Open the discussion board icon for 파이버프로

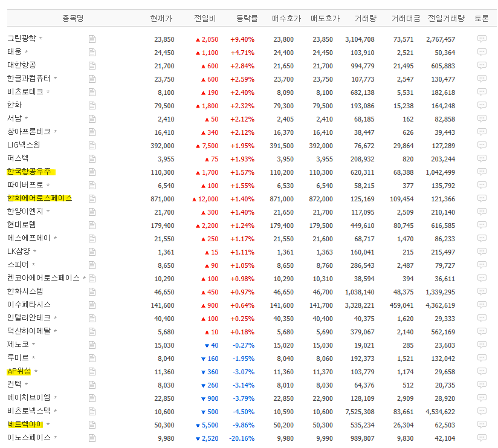coord(482,185)
